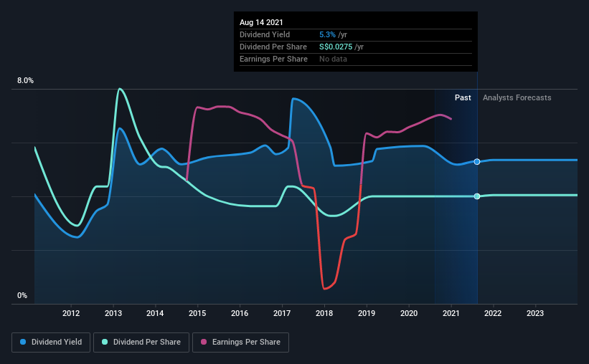This screenshot has width=589, height=364.
Task: Toggle the Dividend Per Share legend button
Action: (141, 343)
